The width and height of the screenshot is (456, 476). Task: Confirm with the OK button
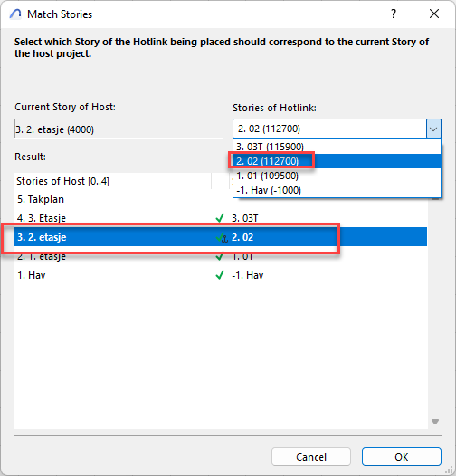402,457
